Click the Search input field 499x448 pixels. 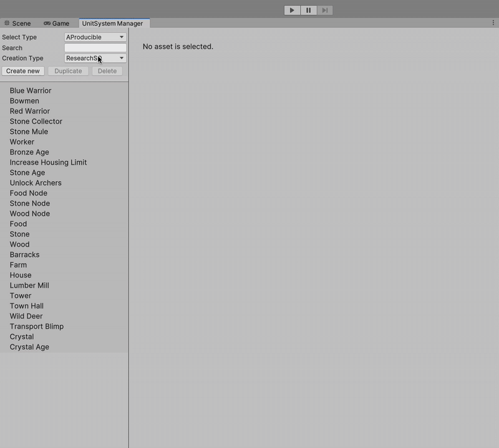click(95, 48)
